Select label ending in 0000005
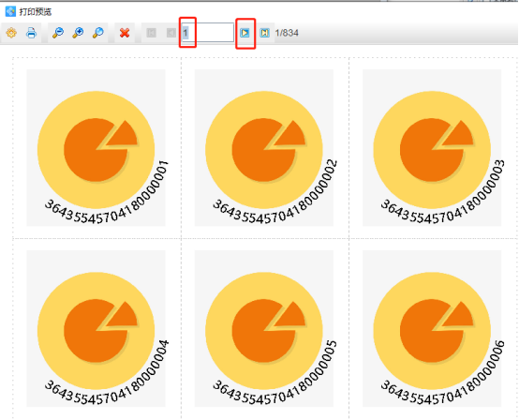The height and width of the screenshot is (420, 519). click(x=264, y=328)
